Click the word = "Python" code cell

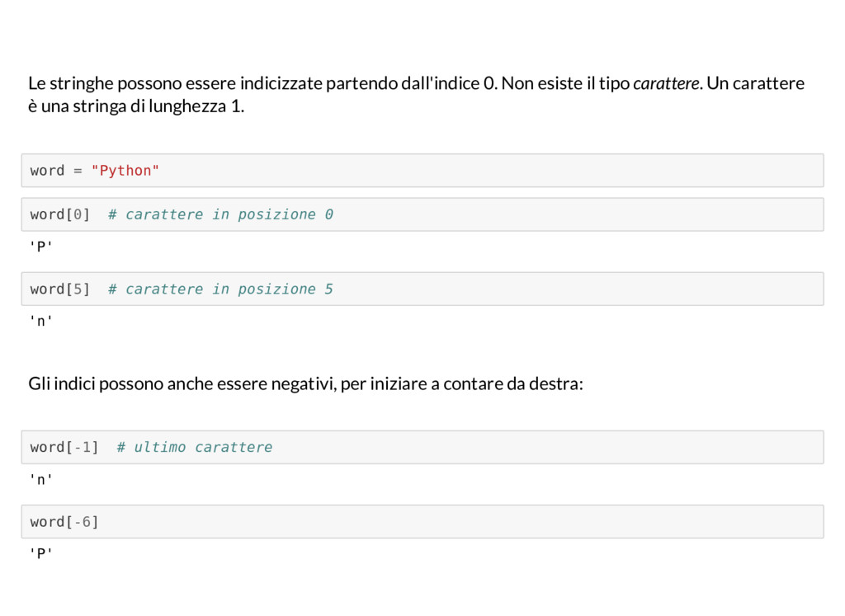pos(422,171)
